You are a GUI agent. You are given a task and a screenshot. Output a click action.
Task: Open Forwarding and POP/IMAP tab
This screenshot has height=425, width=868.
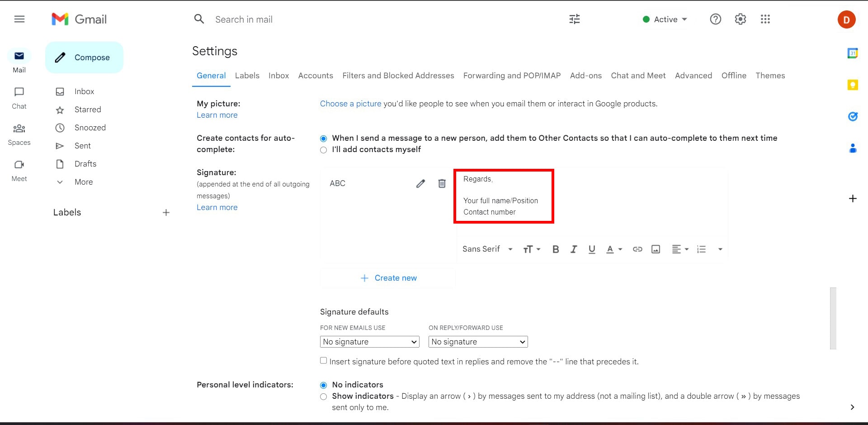click(512, 76)
